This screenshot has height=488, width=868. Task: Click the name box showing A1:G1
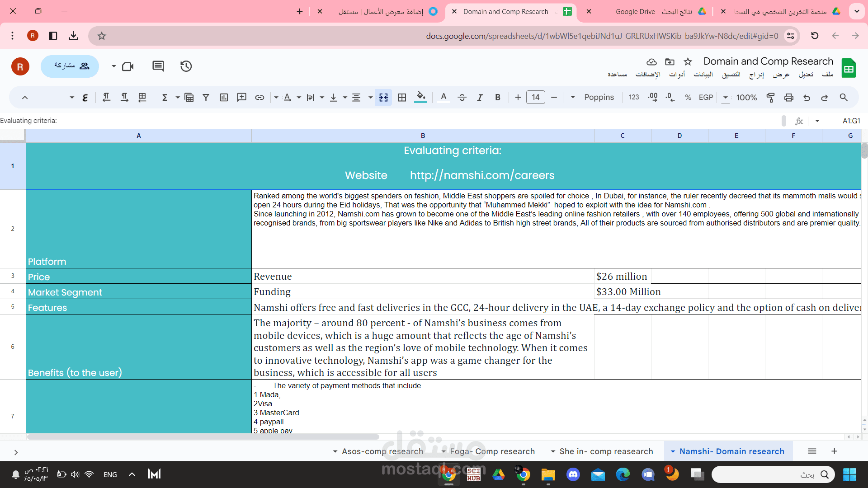tap(851, 121)
